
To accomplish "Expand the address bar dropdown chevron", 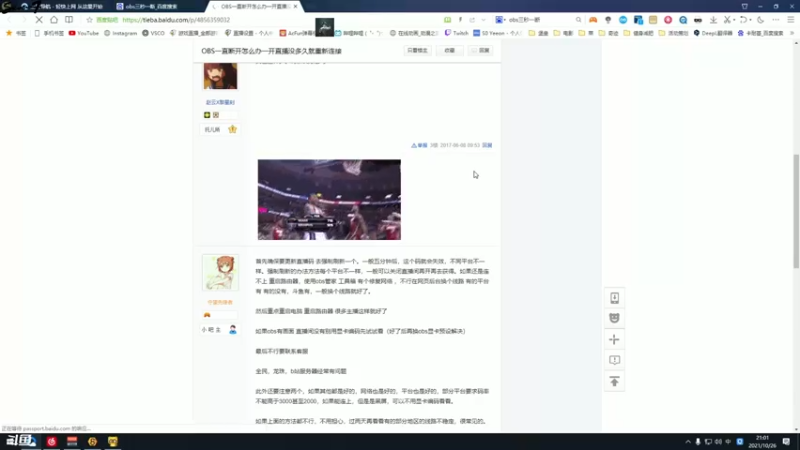I will tap(483, 20).
